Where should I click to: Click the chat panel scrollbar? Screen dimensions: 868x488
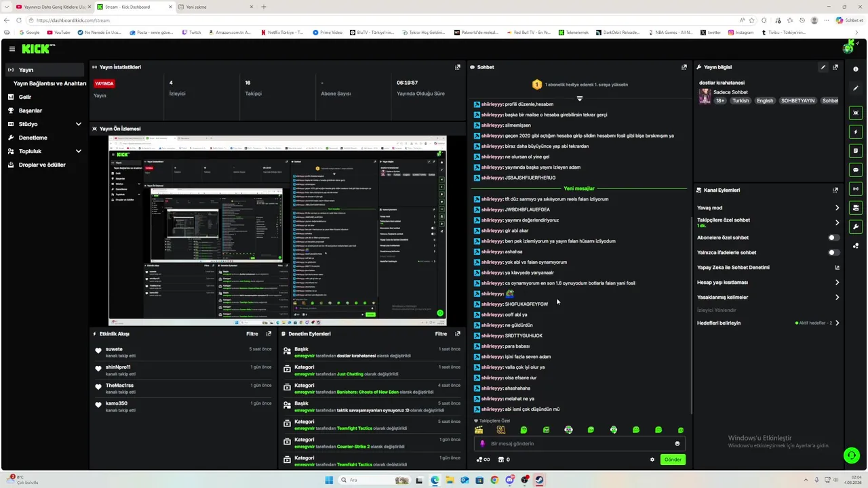pos(691,315)
